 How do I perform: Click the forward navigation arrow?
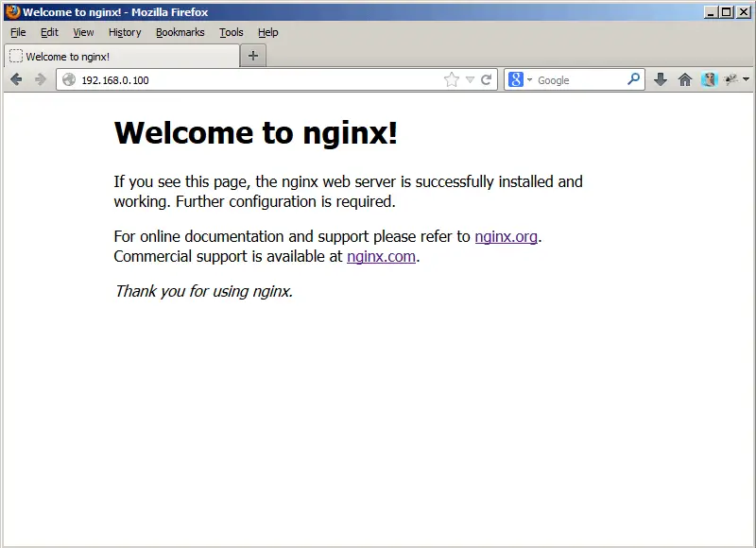41,79
